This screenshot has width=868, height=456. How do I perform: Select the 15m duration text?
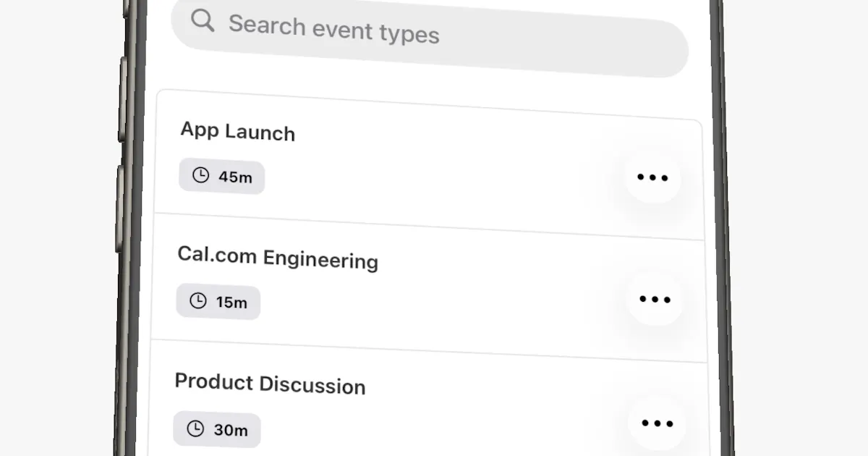[231, 303]
